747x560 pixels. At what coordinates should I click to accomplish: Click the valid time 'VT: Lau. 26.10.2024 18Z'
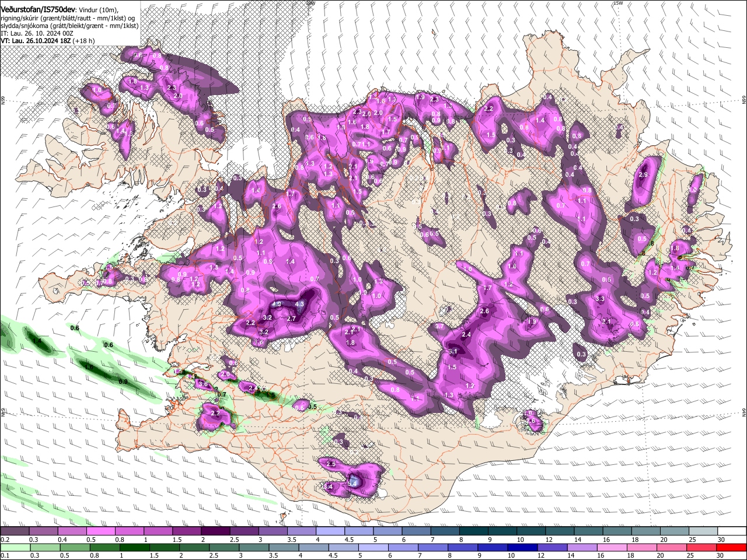(36, 41)
